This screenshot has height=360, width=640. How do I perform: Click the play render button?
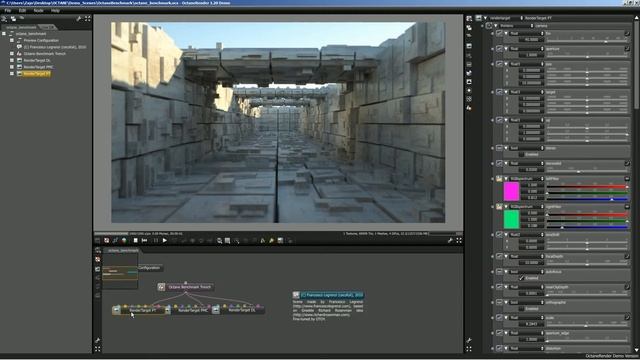pos(164,241)
